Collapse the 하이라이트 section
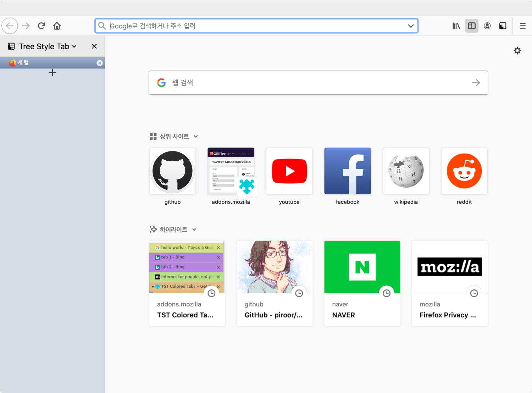532x393 pixels. click(x=194, y=229)
